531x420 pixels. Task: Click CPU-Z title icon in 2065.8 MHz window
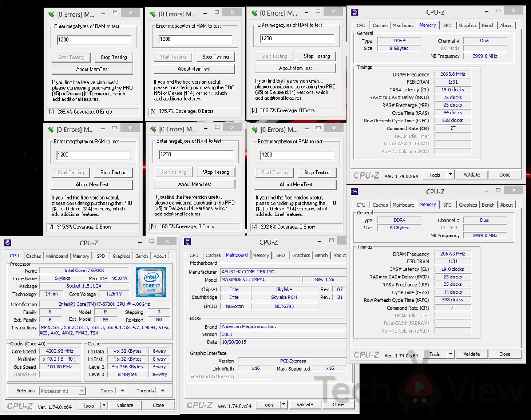354,12
